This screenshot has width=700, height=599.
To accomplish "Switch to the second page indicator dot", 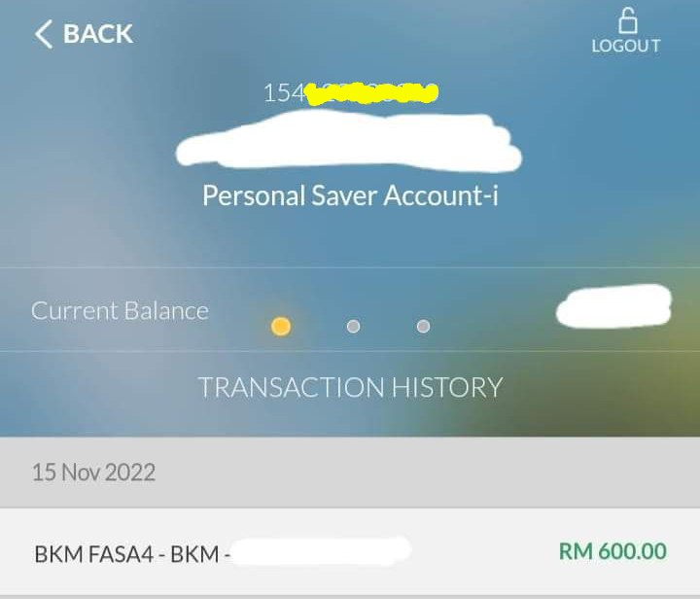I will (x=353, y=327).
